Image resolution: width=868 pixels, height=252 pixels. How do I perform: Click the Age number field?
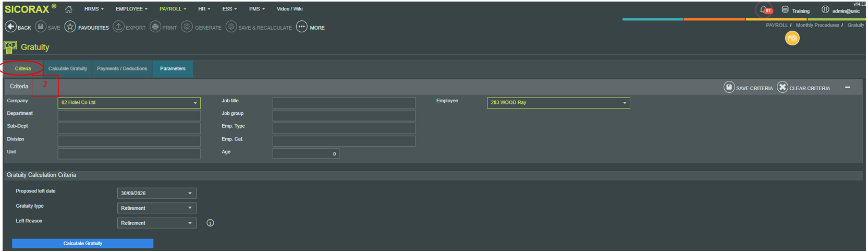pyautogui.click(x=305, y=153)
